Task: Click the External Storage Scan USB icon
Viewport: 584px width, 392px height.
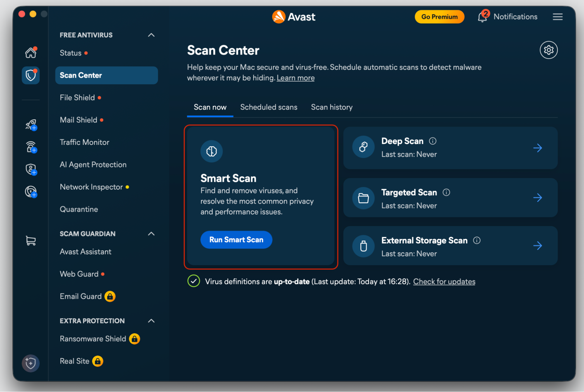Action: [x=363, y=246]
